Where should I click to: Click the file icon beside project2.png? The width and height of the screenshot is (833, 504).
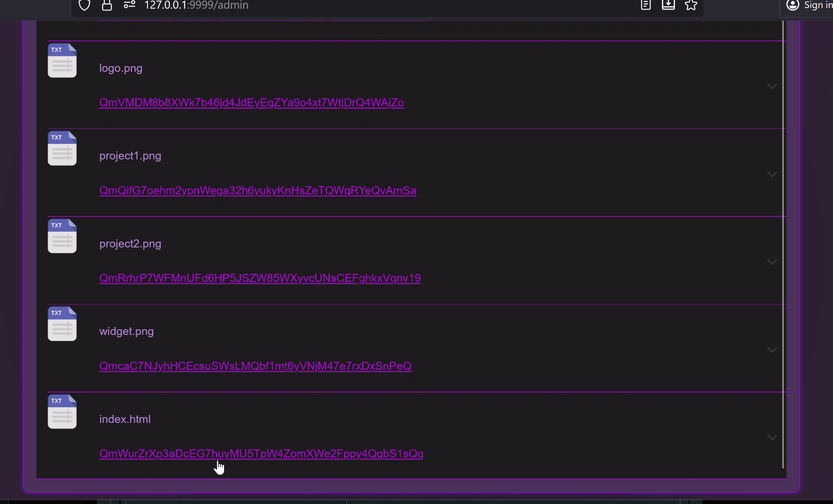(x=62, y=236)
